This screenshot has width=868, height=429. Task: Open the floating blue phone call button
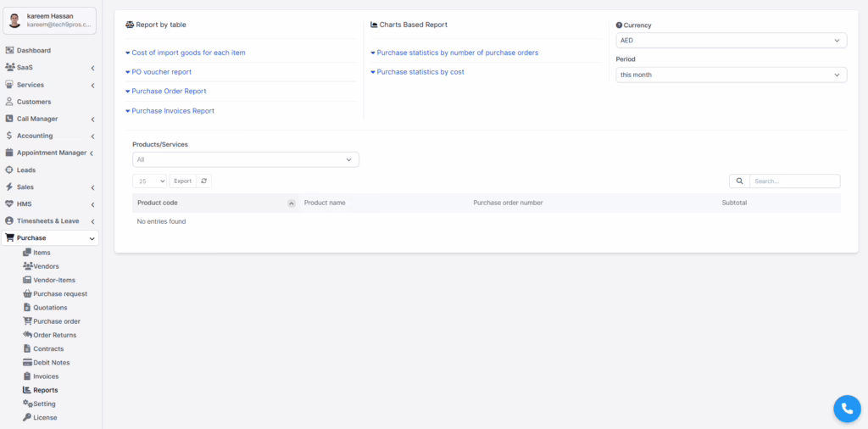847,409
